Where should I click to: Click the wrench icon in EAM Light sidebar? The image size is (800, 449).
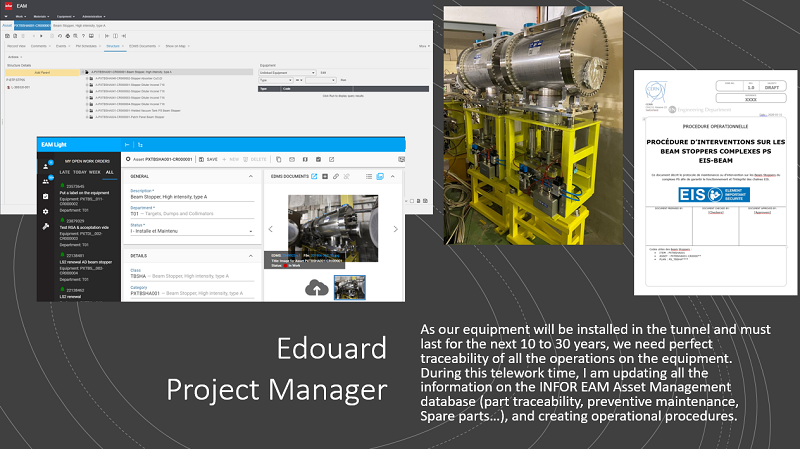click(45, 227)
